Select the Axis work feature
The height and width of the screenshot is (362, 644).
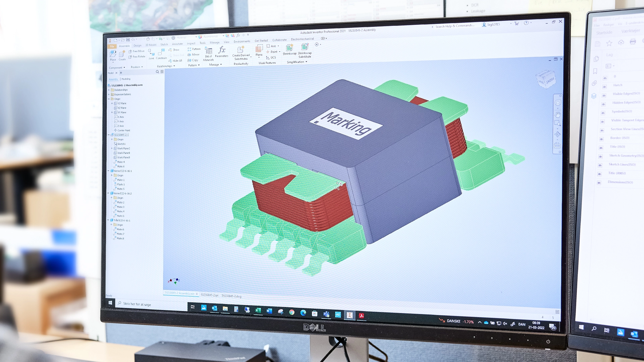tap(273, 46)
